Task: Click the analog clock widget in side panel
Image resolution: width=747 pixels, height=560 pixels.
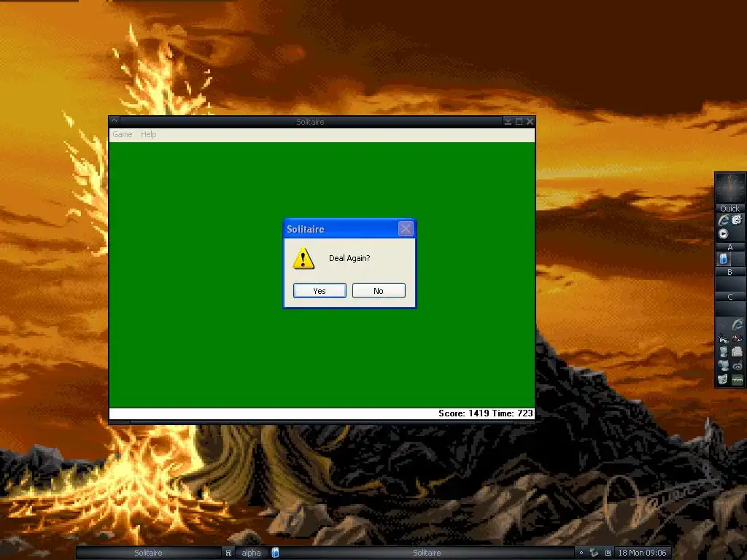Action: (730, 187)
